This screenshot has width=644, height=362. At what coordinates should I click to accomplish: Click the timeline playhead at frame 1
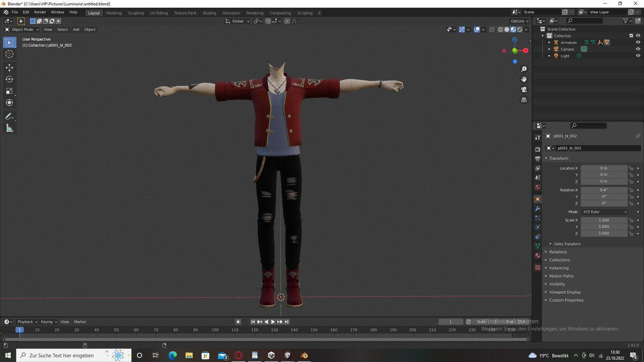pos(19,330)
